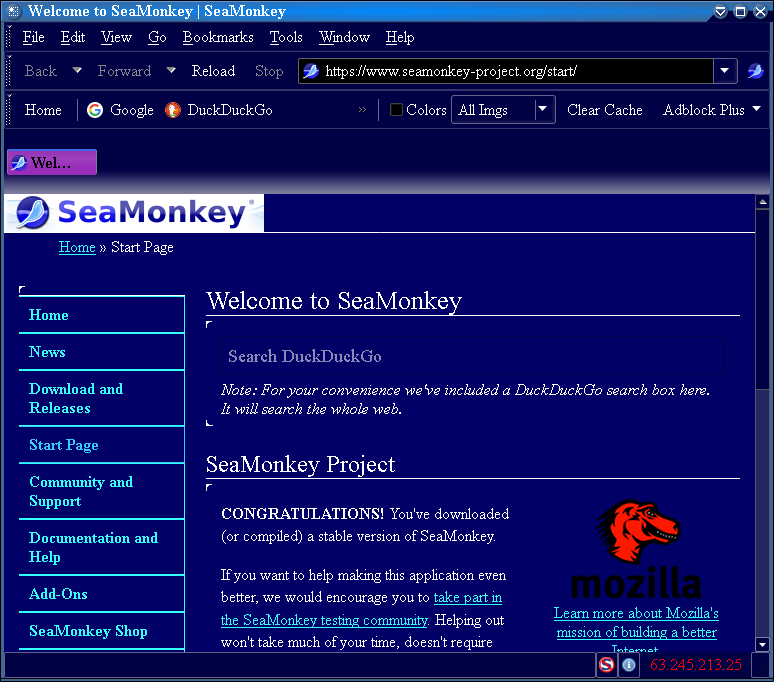The width and height of the screenshot is (774, 682).
Task: Click the menu bar grippy handle
Action: pyautogui.click(x=9, y=38)
